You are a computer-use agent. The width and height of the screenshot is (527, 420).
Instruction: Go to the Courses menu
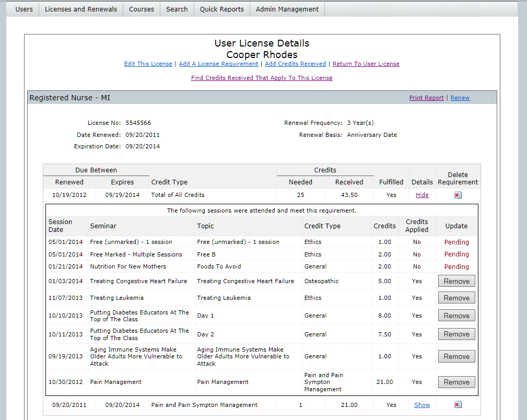pos(142,9)
